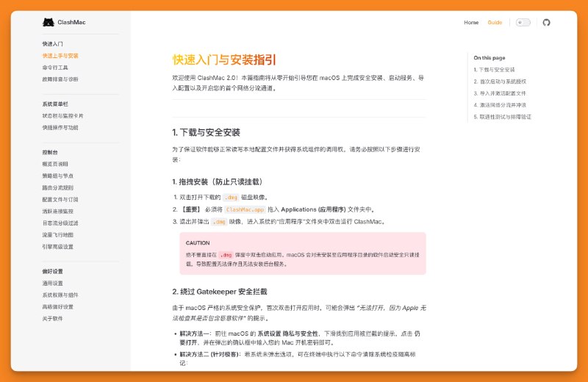Open sidebar page 高级偏好设置

[x=57, y=306]
